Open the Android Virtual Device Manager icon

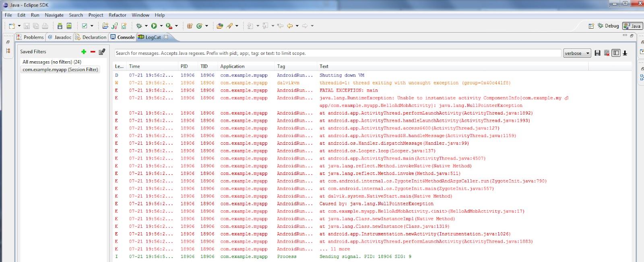click(x=69, y=26)
